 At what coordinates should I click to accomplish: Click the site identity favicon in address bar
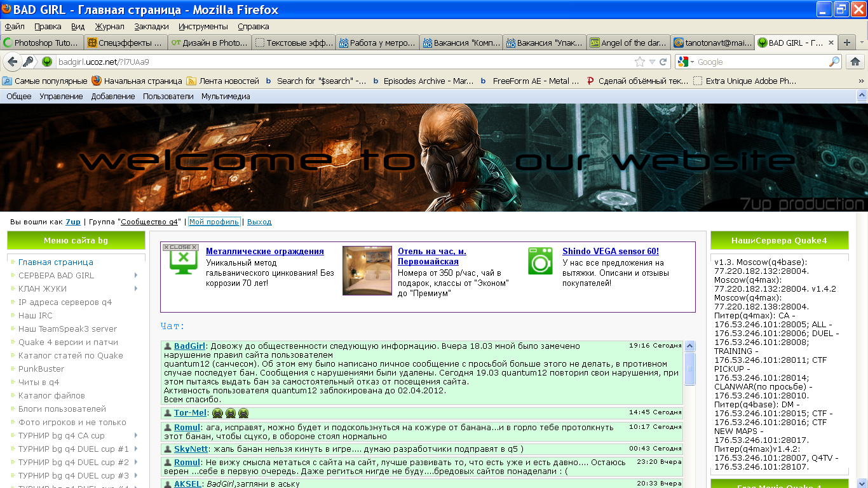tap(47, 62)
